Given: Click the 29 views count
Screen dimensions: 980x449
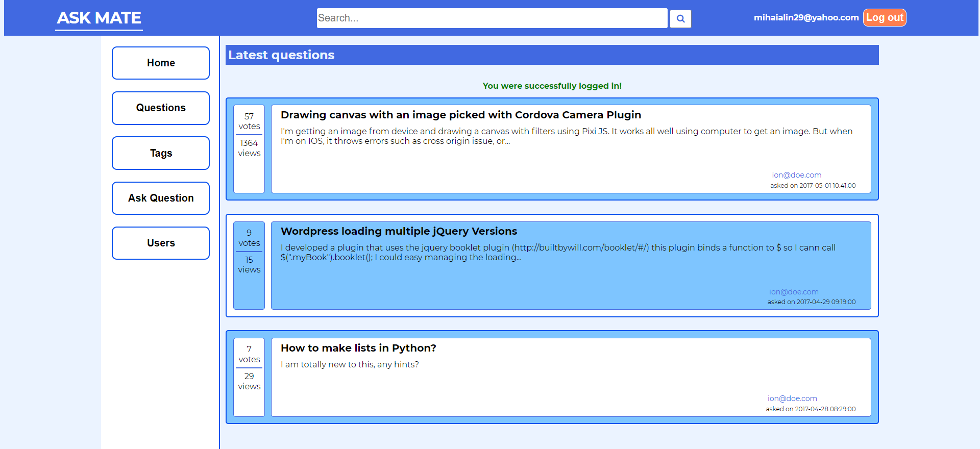Looking at the screenshot, I should [249, 381].
